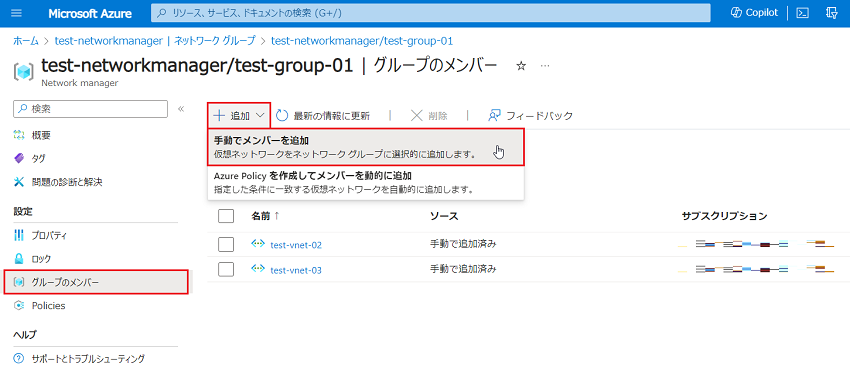The height and width of the screenshot is (380, 850).
Task: Choose 手動でメンバーを追加 from the menu
Action: tap(366, 147)
